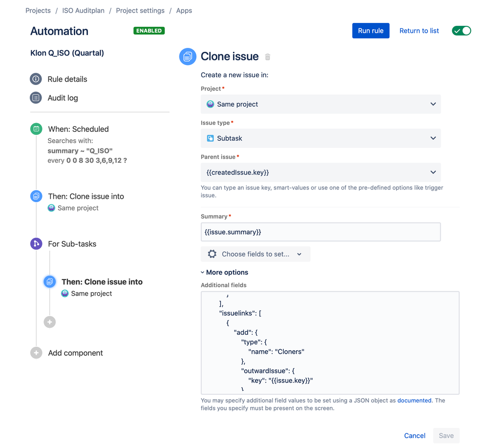Select bold Then: Clone issue into step
The height and width of the screenshot is (448, 488).
pyautogui.click(x=102, y=282)
